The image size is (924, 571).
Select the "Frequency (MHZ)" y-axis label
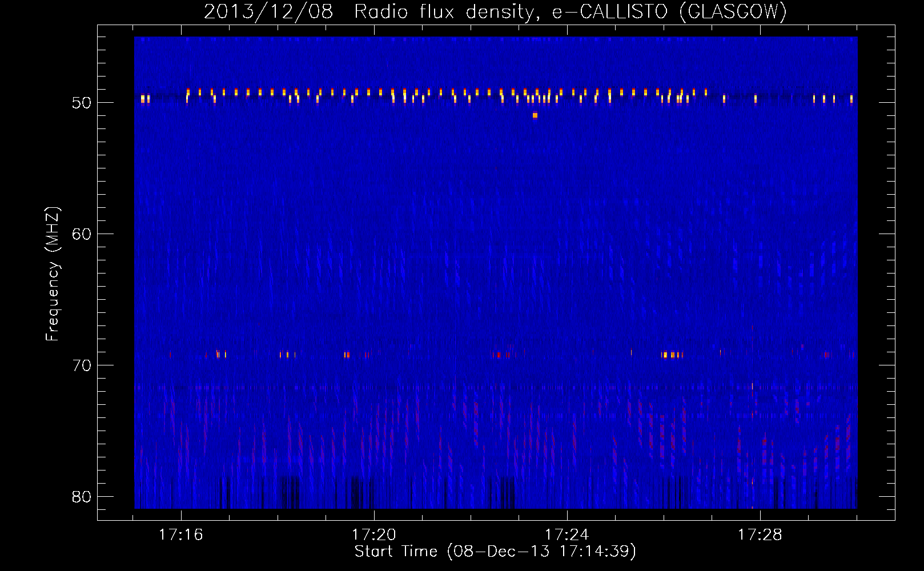tap(52, 274)
